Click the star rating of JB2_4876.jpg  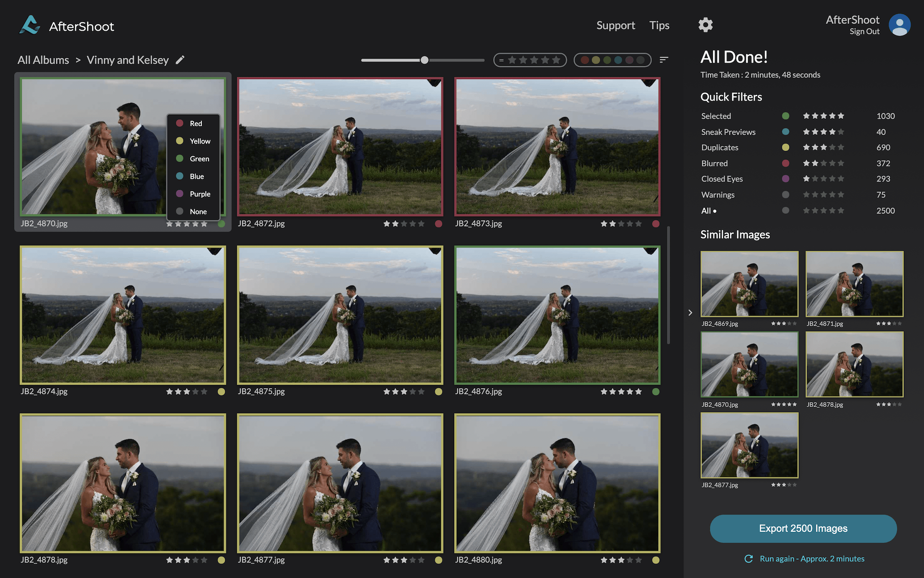[621, 392]
